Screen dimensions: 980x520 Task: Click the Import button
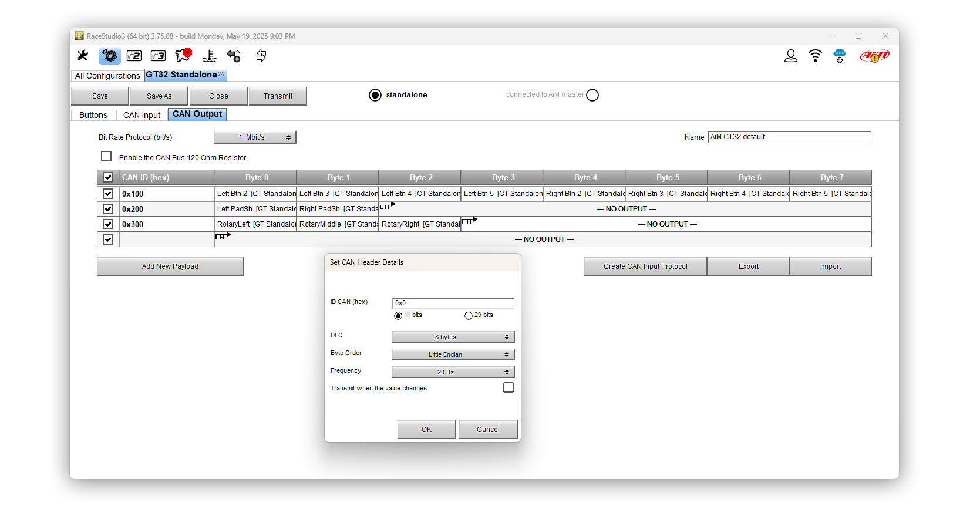pos(831,266)
